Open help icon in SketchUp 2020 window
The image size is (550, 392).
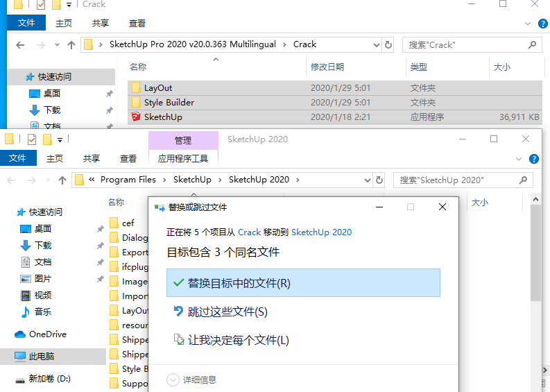click(x=533, y=159)
